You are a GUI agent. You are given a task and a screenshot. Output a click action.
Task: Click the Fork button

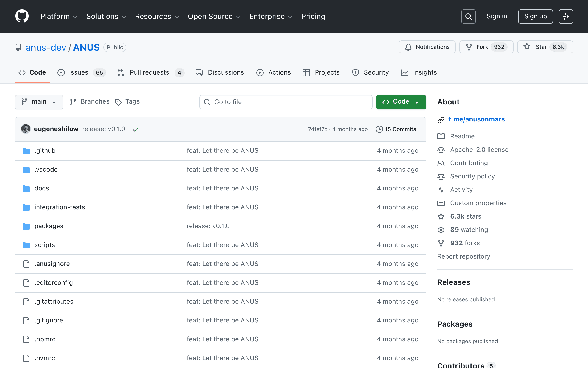pos(486,47)
